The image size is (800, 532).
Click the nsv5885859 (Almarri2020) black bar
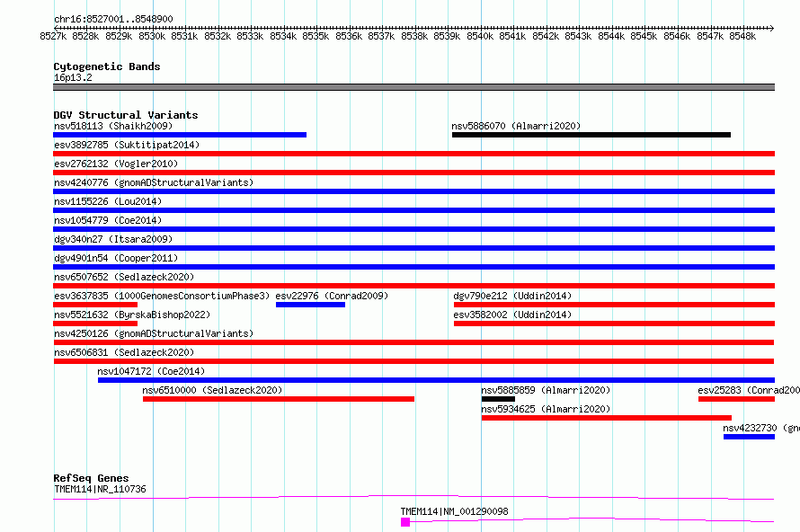pyautogui.click(x=498, y=399)
